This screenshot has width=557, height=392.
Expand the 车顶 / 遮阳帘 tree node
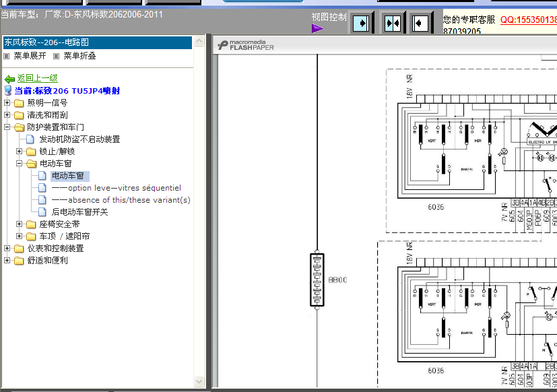point(19,236)
